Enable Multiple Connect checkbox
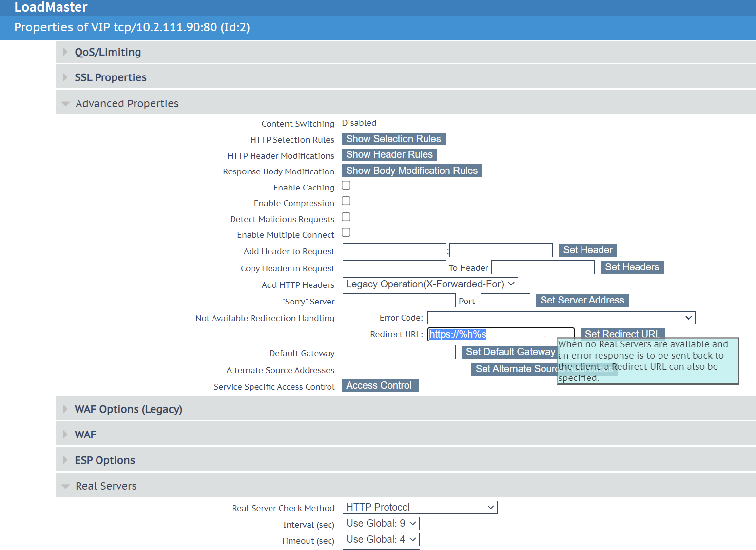 (346, 232)
